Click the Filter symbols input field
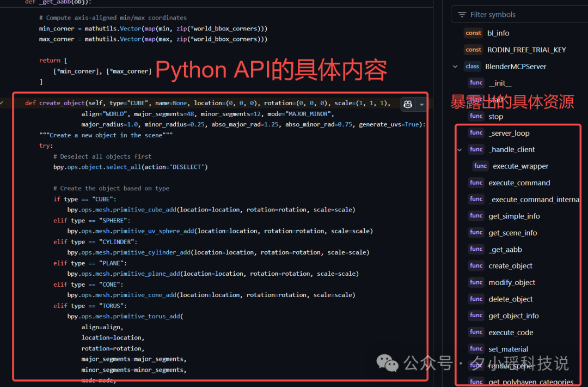This screenshot has height=387, width=588. pyautogui.click(x=519, y=15)
